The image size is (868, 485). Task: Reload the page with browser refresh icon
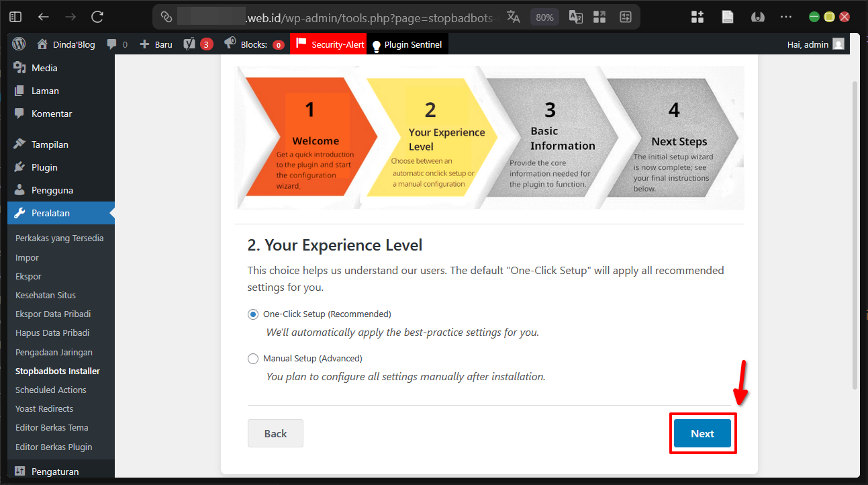click(x=97, y=17)
